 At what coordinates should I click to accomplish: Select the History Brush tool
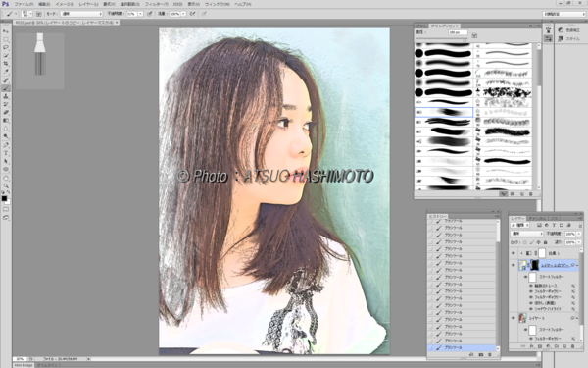[x=6, y=104]
